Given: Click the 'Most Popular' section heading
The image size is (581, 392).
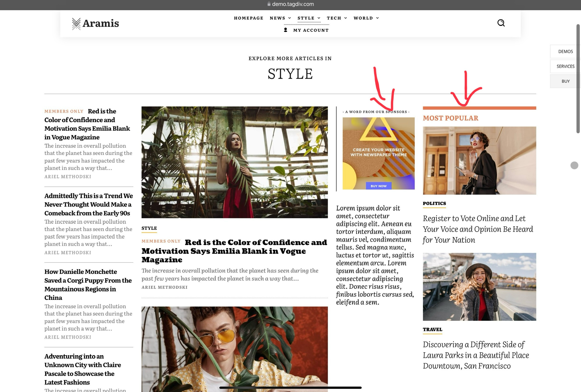Looking at the screenshot, I should point(450,118).
